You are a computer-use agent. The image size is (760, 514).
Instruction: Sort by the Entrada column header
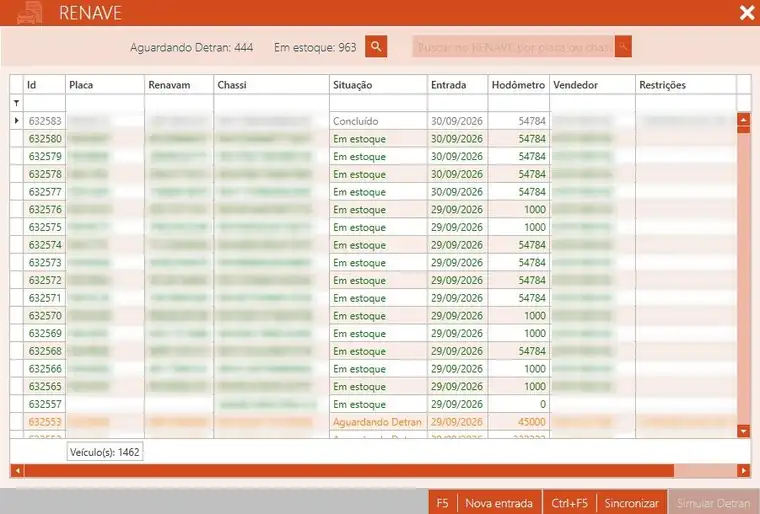coord(458,85)
